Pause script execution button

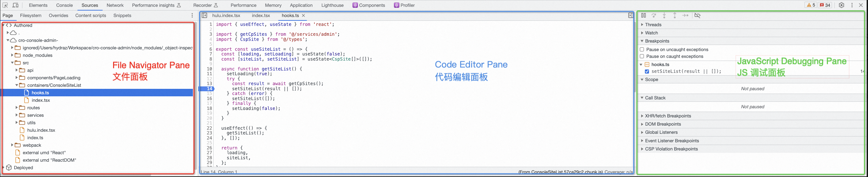[644, 15]
